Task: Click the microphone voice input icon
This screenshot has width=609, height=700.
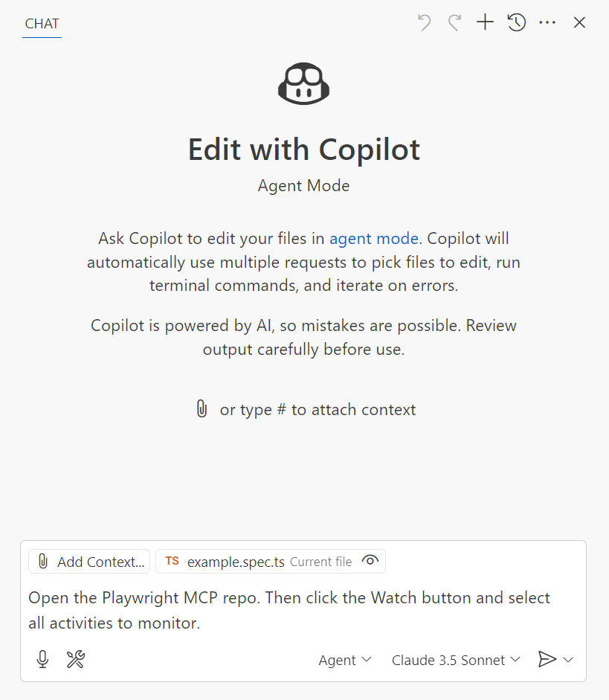Action: click(x=43, y=659)
